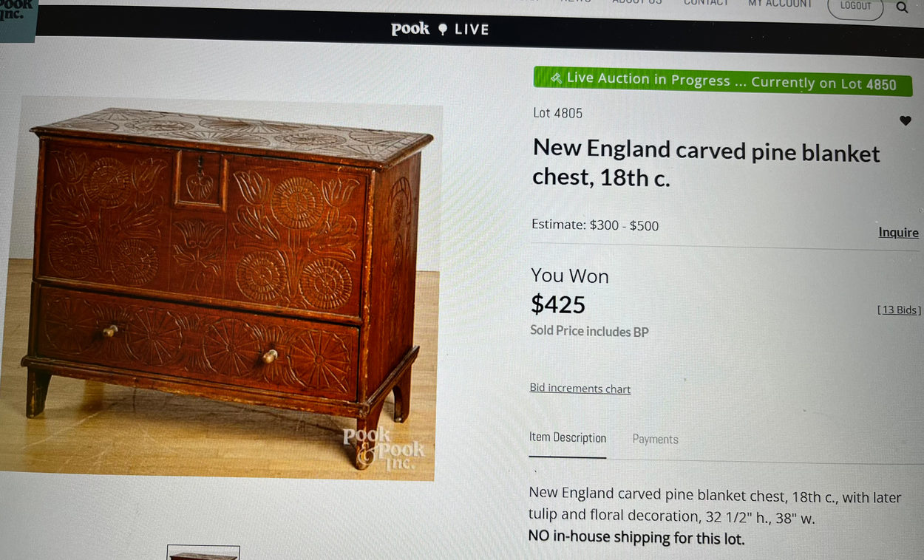This screenshot has height=560, width=924.
Task: Click the Lot 4805 label
Action: [558, 113]
